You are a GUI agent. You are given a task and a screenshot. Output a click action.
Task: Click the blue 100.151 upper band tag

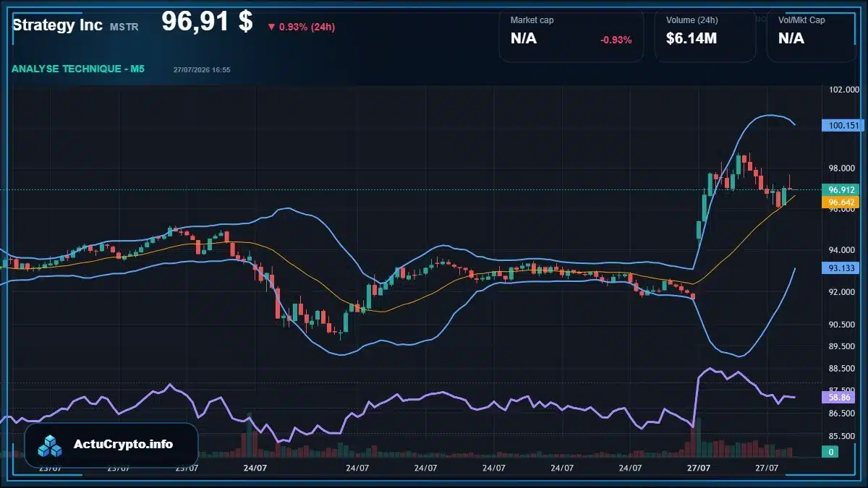click(x=843, y=126)
